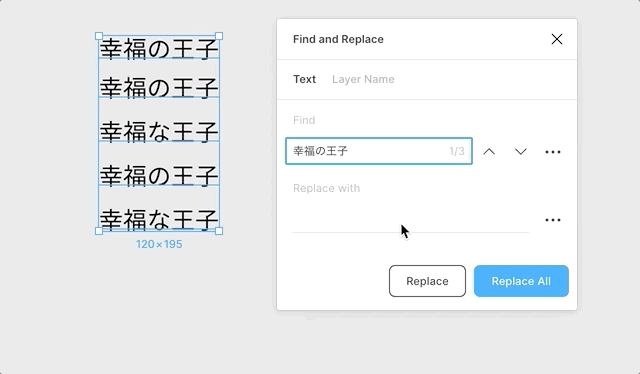Open Replace with options ellipsis menu
640x374 pixels.
tap(553, 220)
